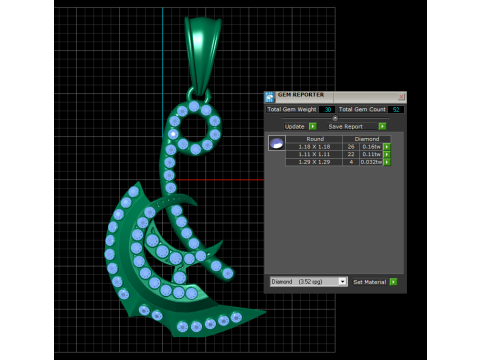Click the green arrow on the 1.18 X 1.18 row
This screenshot has width=480, height=360.
[387, 147]
